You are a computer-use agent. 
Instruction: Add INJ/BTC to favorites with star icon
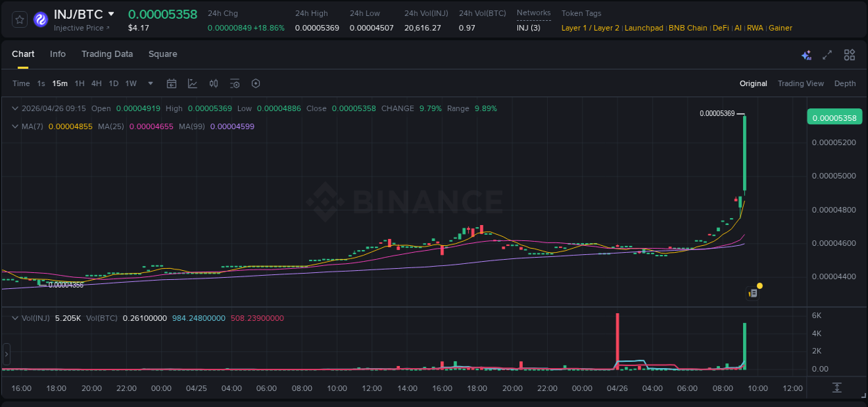pyautogui.click(x=20, y=19)
